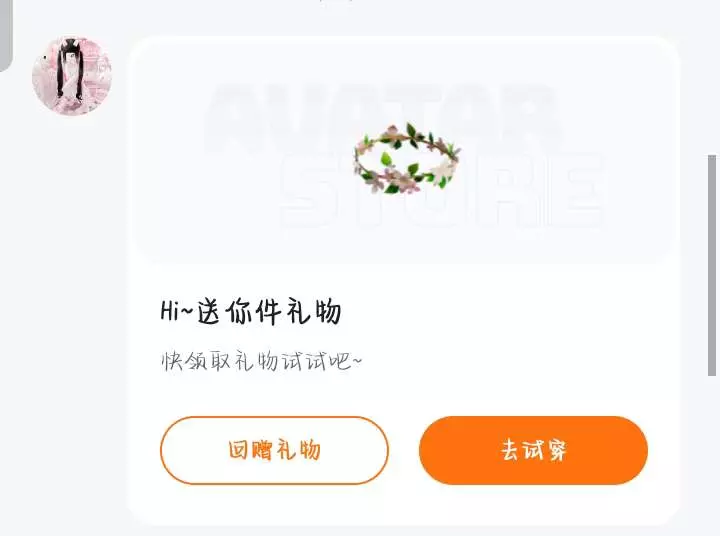Tap the 快领取礼物试试吧~ subtitle text
720x536 pixels.
[x=261, y=361]
